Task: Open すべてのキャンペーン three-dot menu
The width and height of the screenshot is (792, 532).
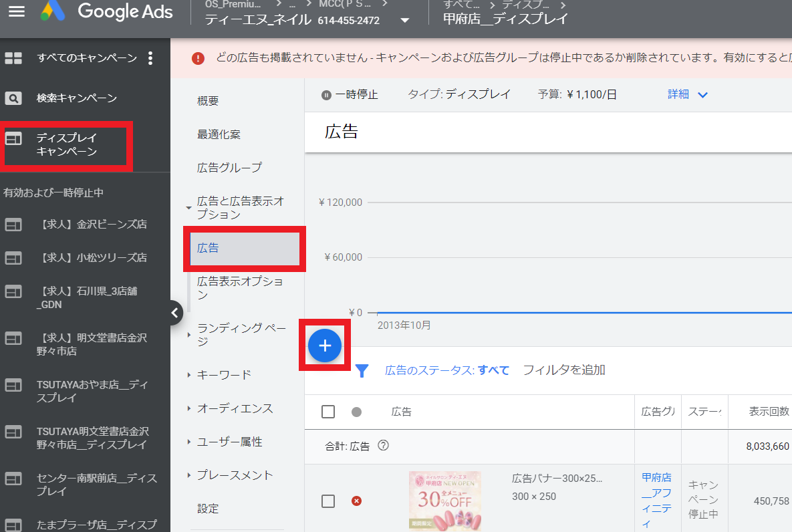Action: pos(150,58)
